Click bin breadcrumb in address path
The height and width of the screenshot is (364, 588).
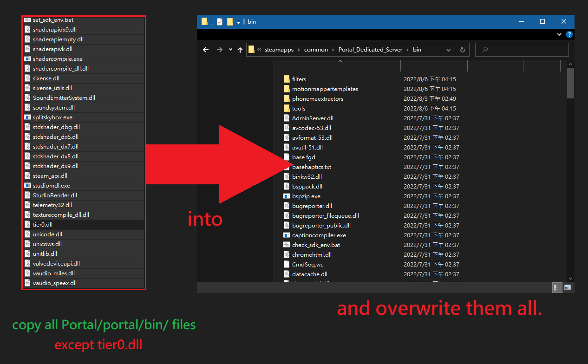coord(417,50)
